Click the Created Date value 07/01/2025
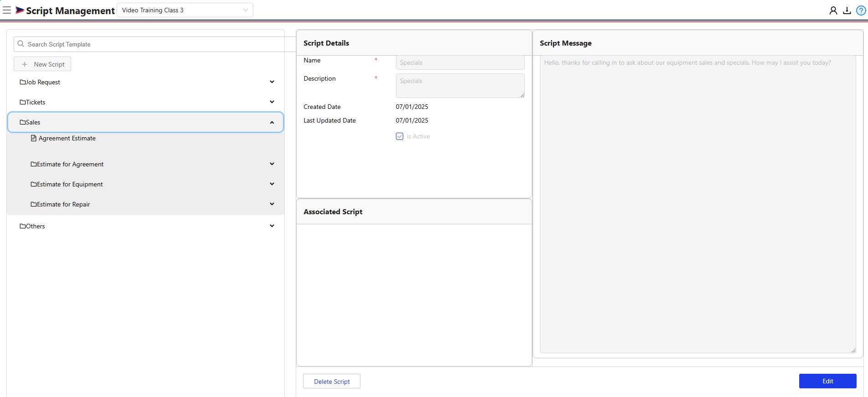868x397 pixels. (412, 107)
